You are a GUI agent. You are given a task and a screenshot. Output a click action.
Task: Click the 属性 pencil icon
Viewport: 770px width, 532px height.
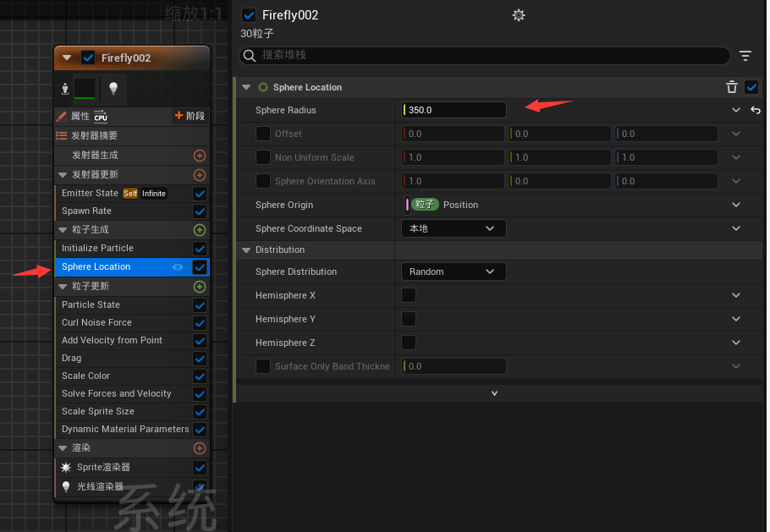[x=62, y=117]
